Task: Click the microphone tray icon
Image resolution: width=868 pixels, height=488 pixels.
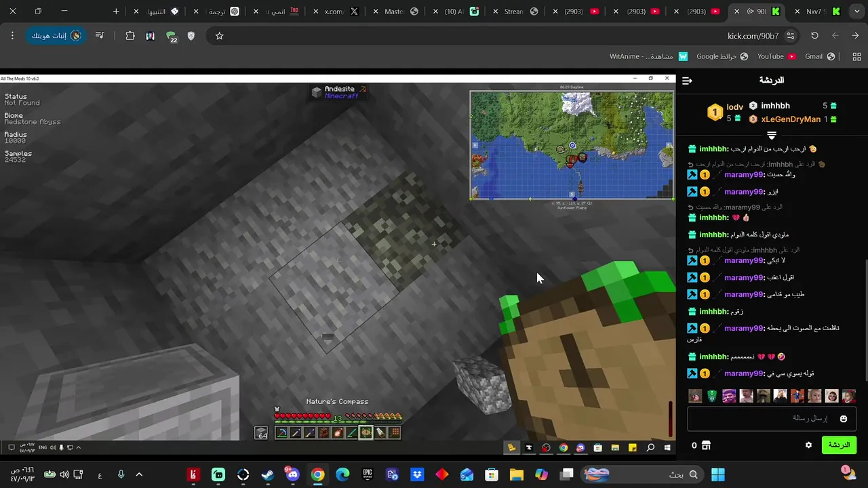Action: pyautogui.click(x=121, y=474)
